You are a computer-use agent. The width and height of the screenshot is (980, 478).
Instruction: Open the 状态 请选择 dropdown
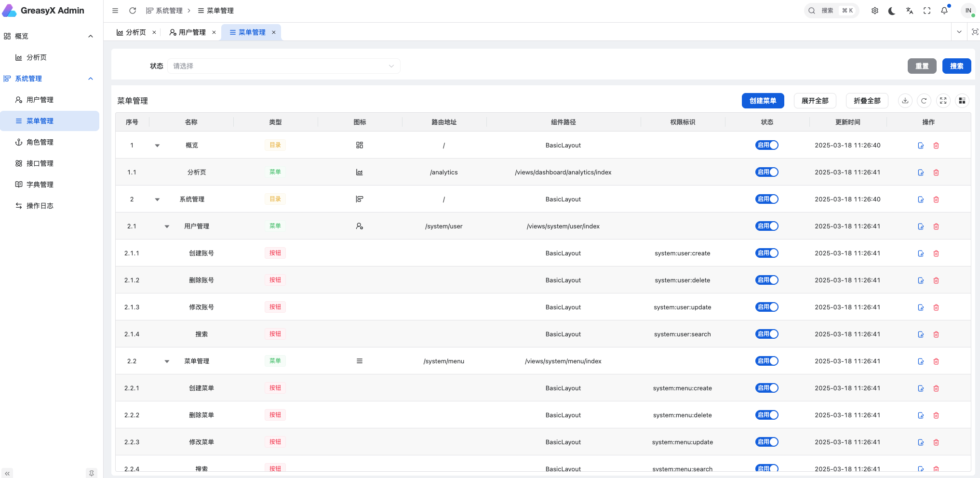283,66
